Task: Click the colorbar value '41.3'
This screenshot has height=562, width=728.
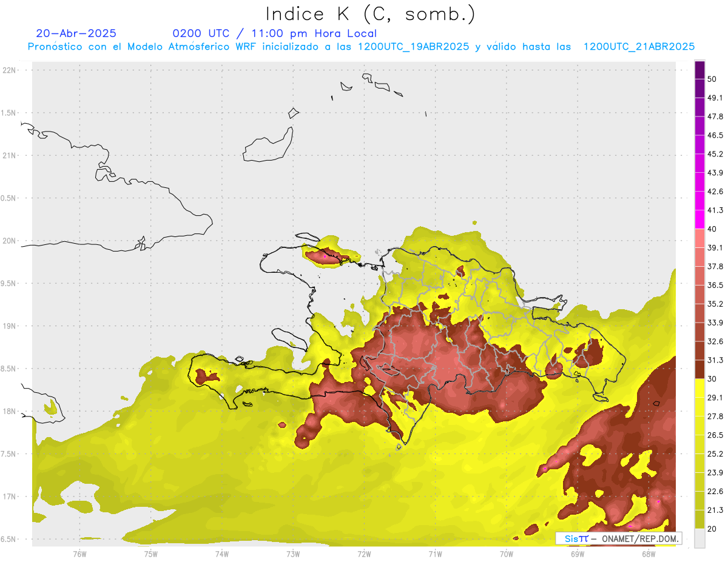Action: (715, 210)
